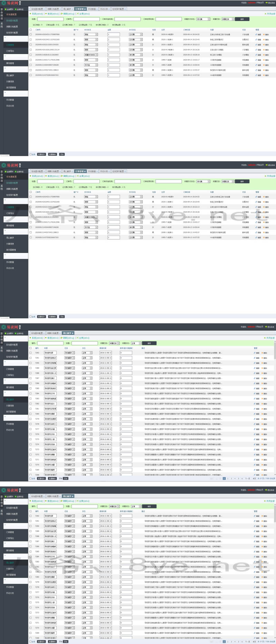Tick the checkbox for entry 7291 in the unwatermarked 周公解梦 list
Viewport: 276px width, 644px height.
point(30,358)
